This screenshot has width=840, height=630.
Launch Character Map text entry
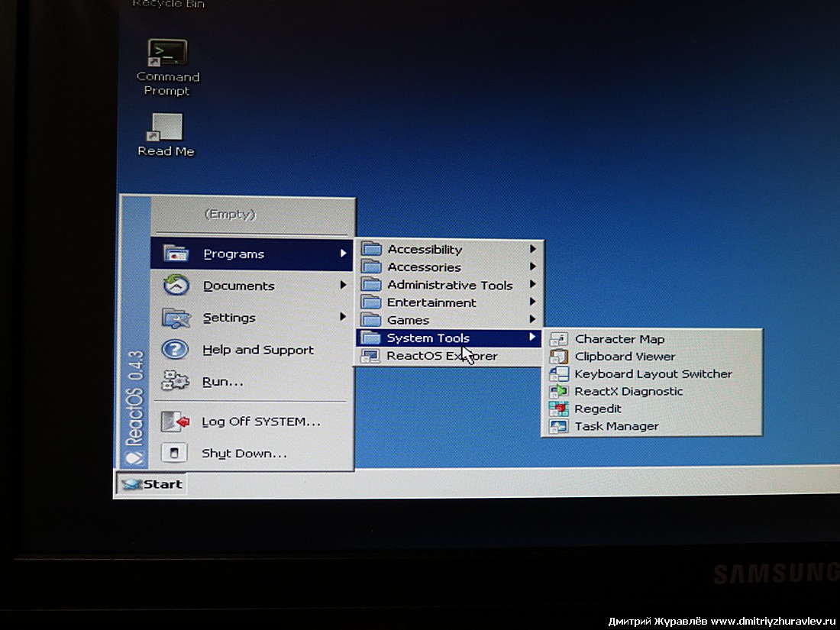[x=619, y=339]
